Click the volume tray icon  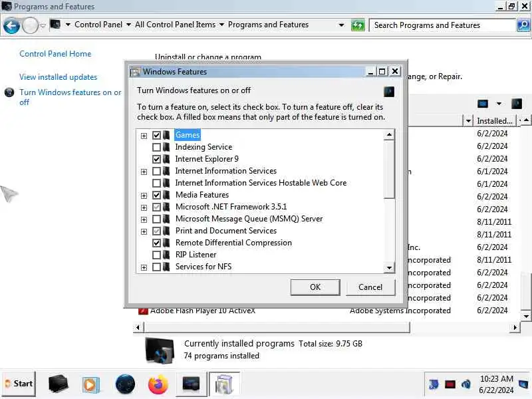(x=466, y=384)
